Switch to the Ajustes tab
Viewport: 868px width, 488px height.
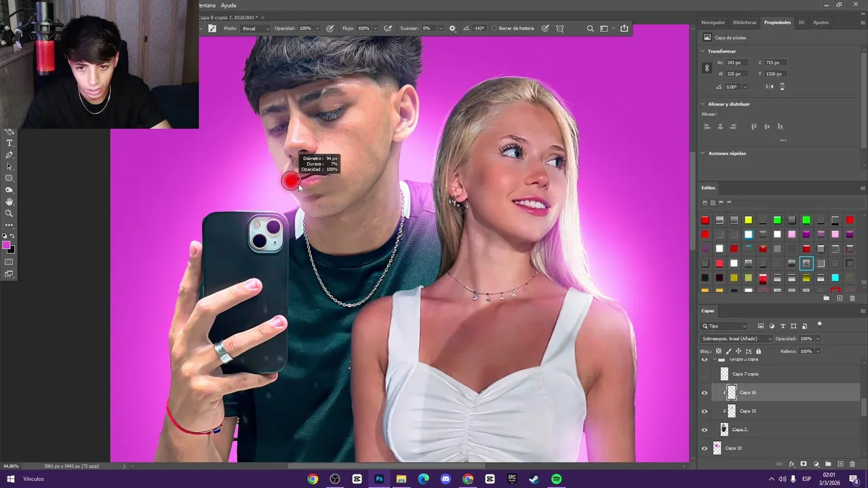click(821, 22)
